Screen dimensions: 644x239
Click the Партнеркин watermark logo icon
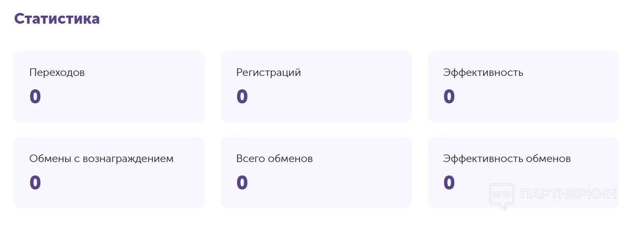click(503, 195)
